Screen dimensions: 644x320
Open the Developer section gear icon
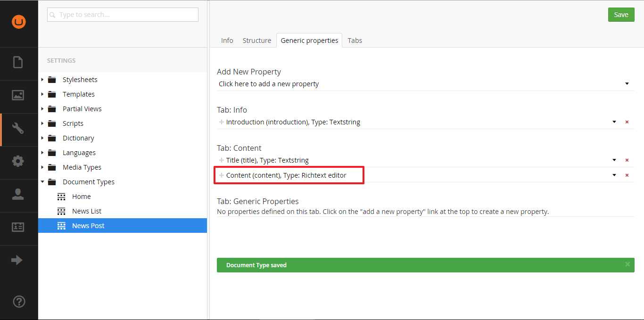coord(18,161)
